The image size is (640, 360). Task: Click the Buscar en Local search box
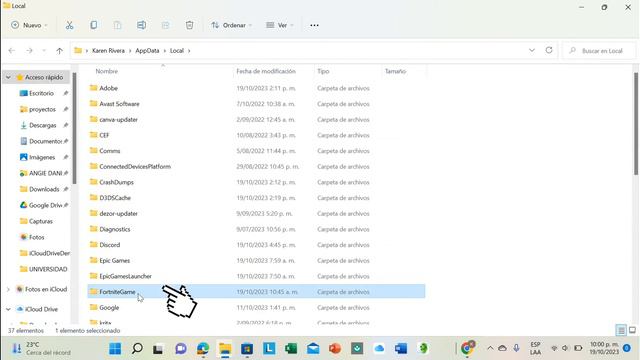pyautogui.click(x=599, y=51)
